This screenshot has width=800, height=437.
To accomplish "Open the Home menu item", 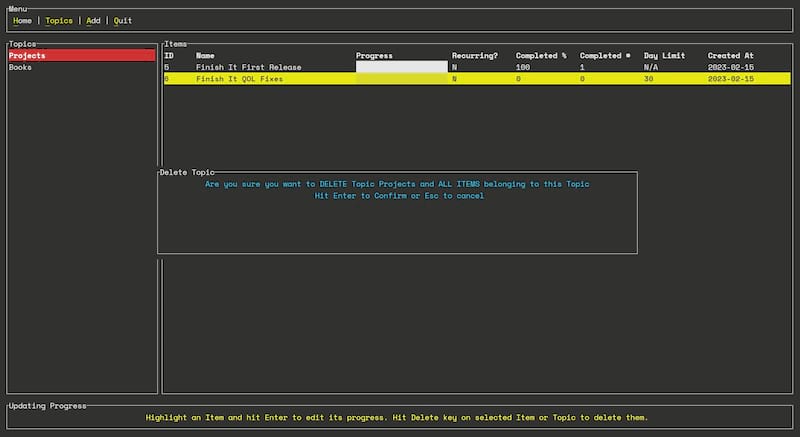I will pyautogui.click(x=22, y=21).
